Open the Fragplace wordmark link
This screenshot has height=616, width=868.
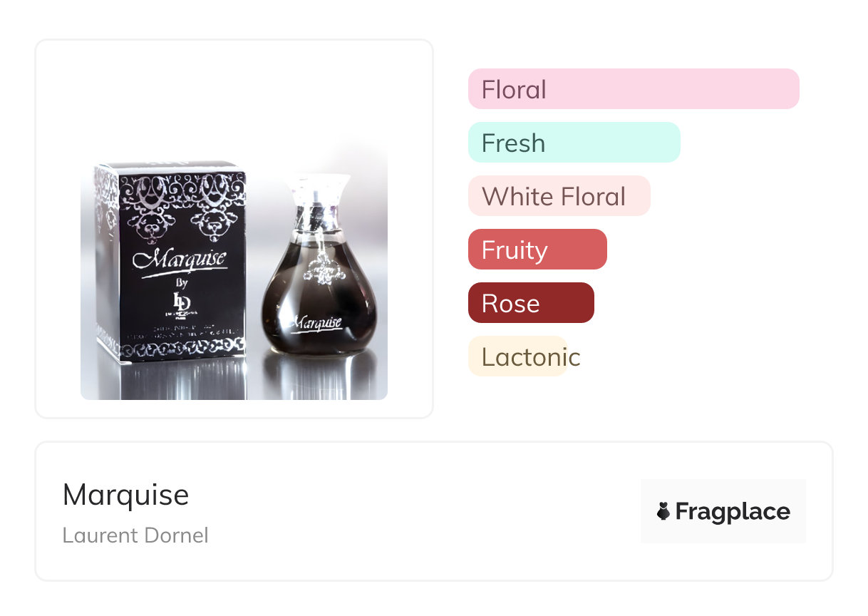[733, 511]
